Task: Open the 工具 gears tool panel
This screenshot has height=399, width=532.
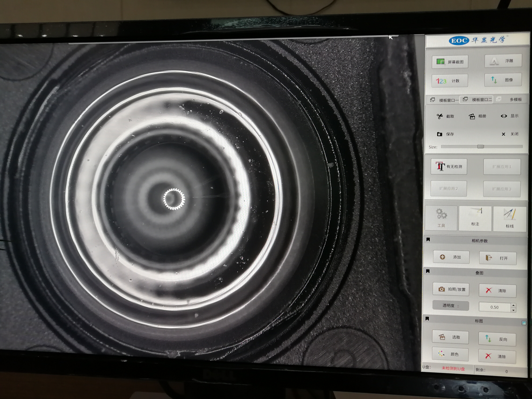Action: tap(441, 218)
